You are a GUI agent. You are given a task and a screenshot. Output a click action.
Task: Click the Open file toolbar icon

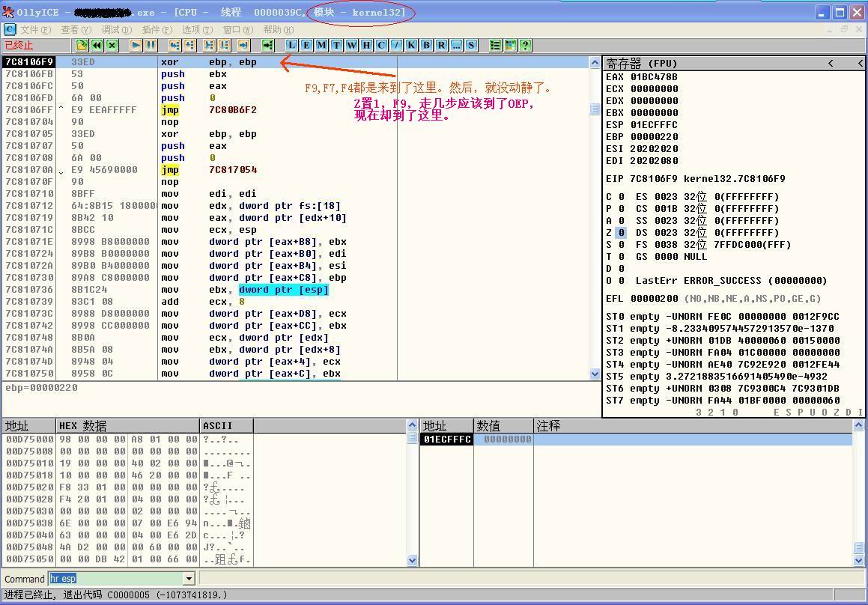tap(82, 45)
